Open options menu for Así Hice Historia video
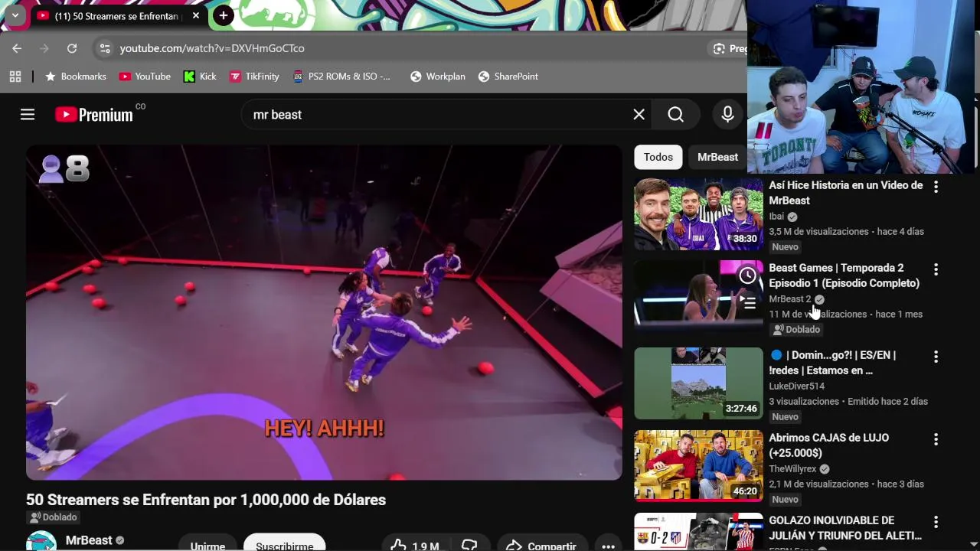Viewport: 980px width, 551px height. pos(936,187)
